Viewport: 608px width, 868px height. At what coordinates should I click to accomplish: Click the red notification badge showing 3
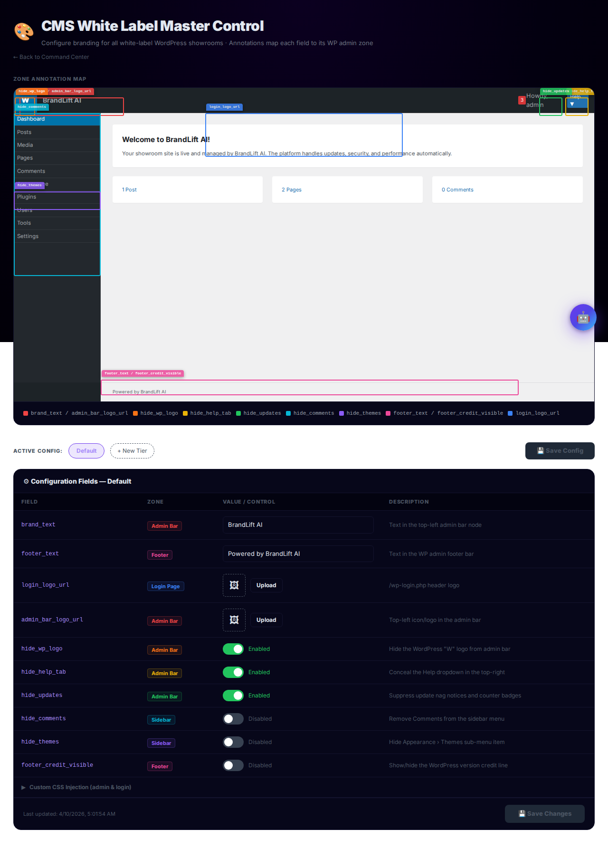pos(522,100)
